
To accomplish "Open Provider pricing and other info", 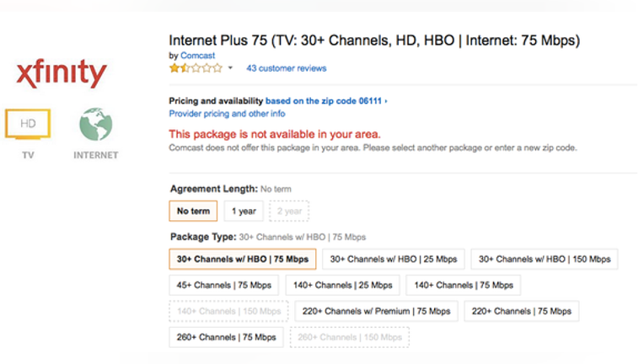I will click(x=227, y=114).
